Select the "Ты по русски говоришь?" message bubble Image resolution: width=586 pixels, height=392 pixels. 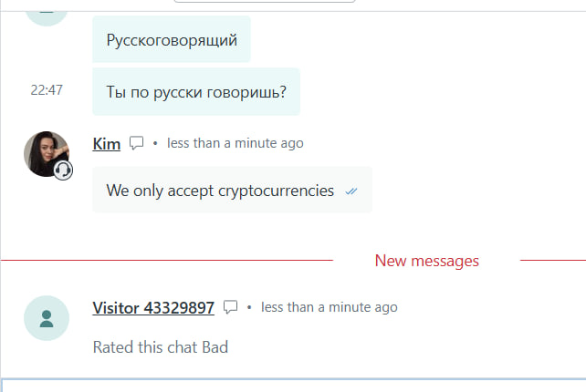[196, 91]
